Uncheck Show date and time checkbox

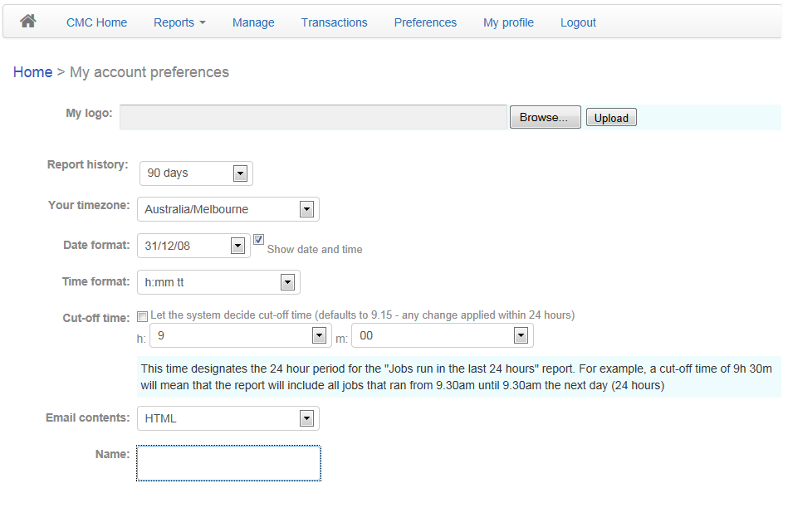258,240
